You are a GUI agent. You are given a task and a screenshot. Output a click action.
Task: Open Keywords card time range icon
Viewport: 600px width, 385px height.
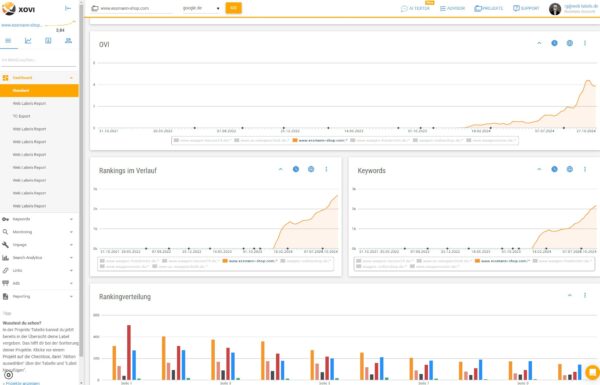[554, 169]
